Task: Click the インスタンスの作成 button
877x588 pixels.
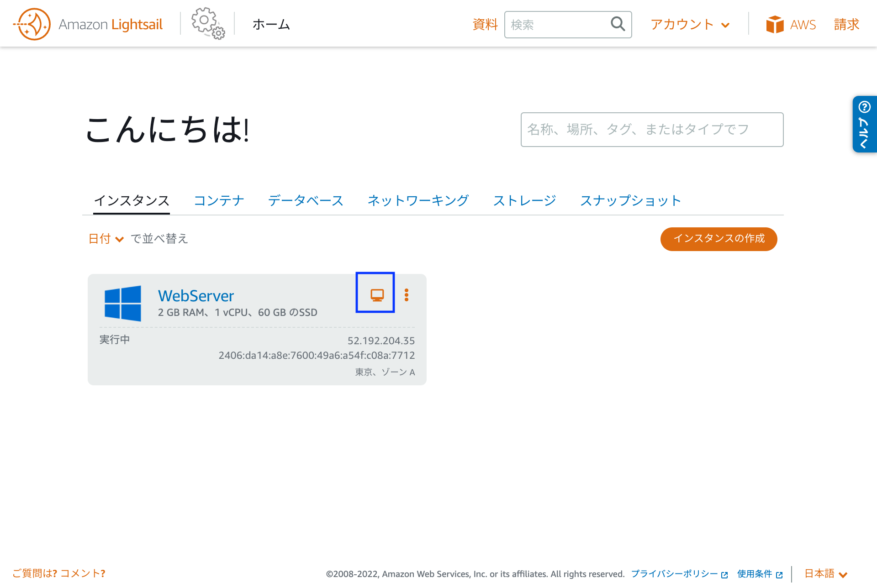Action: pyautogui.click(x=718, y=239)
